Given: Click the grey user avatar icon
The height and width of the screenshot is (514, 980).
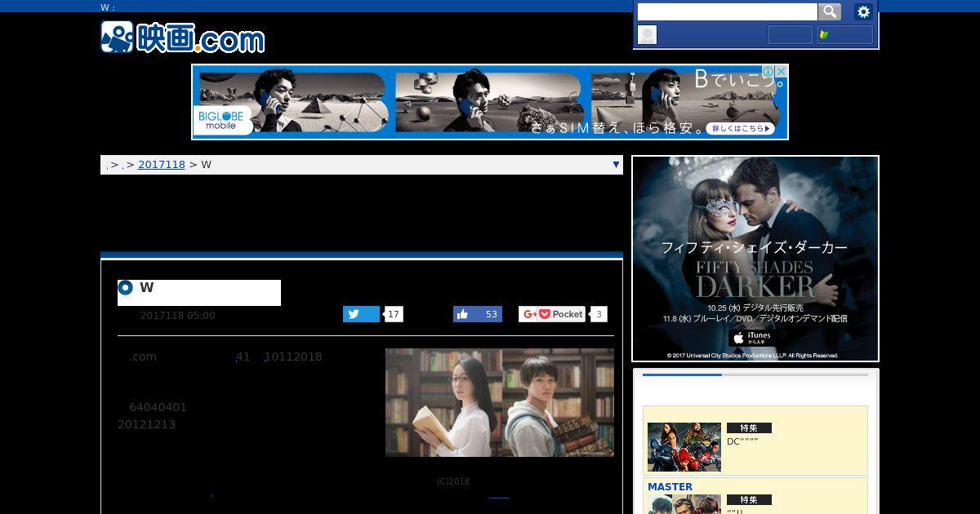Looking at the screenshot, I should (647, 34).
